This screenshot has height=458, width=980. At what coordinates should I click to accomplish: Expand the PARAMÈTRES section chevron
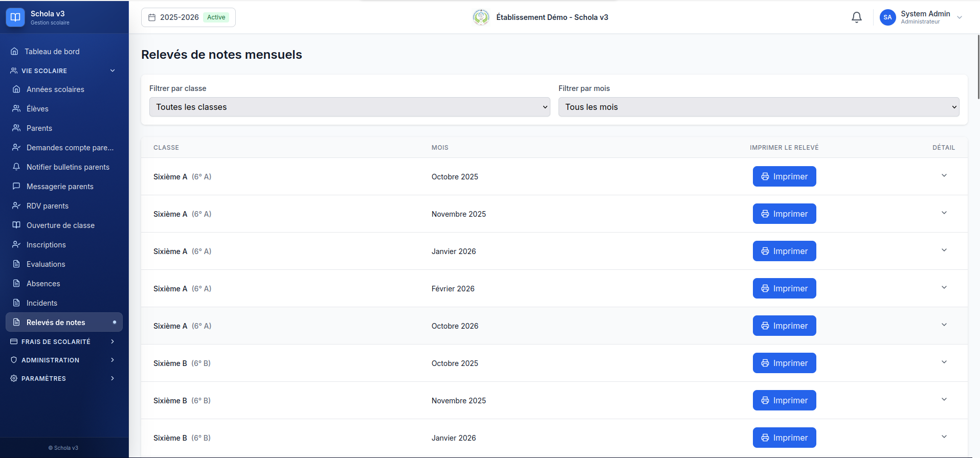(x=113, y=378)
